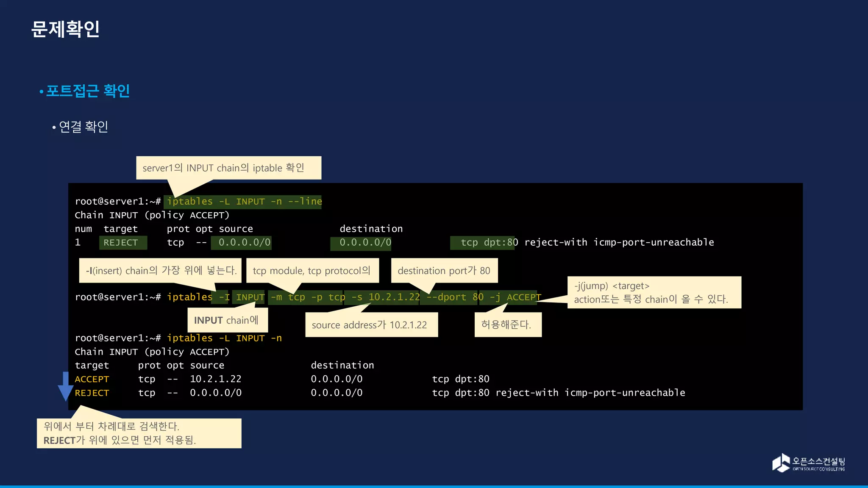Screen dimensions: 868x488
Task: Click the bottom note about REJECT order
Action: 139,433
